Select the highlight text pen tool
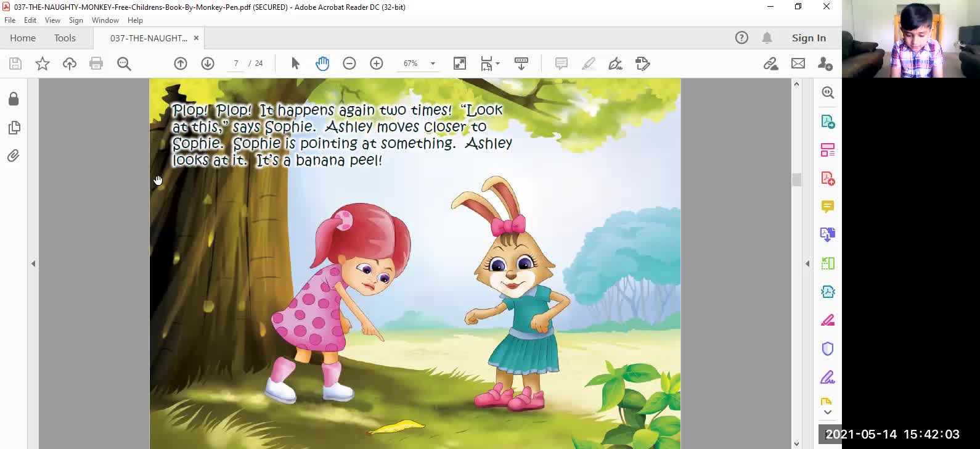Image resolution: width=980 pixels, height=449 pixels. click(x=589, y=64)
